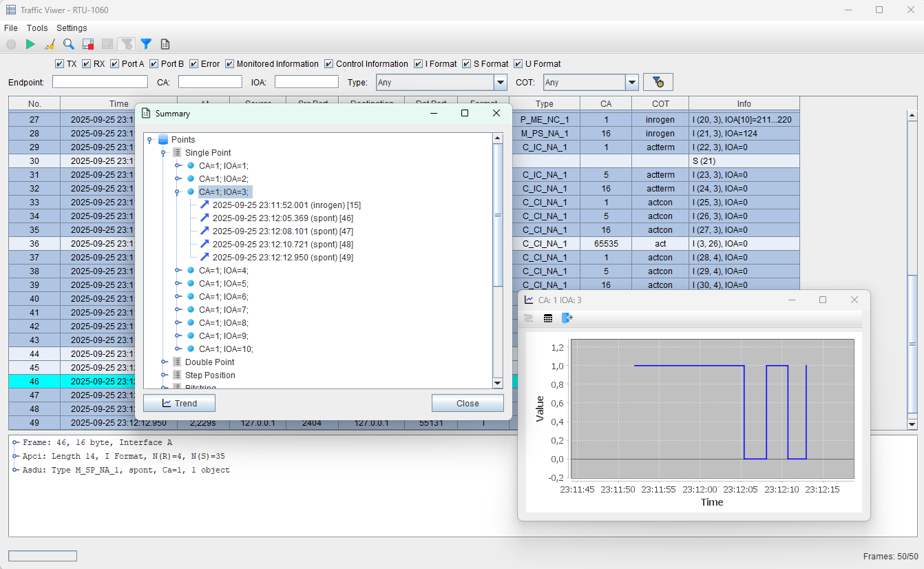The height and width of the screenshot is (569, 924).
Task: Click the Trend button
Action: [179, 403]
